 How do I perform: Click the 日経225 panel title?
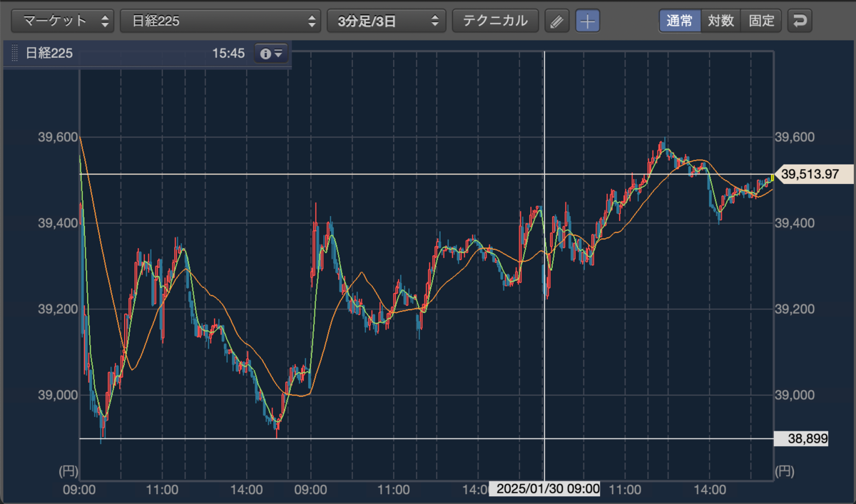coord(49,53)
